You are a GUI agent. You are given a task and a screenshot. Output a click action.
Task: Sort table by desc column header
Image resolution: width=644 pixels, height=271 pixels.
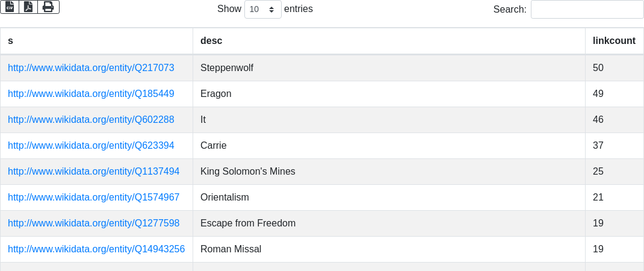389,41
